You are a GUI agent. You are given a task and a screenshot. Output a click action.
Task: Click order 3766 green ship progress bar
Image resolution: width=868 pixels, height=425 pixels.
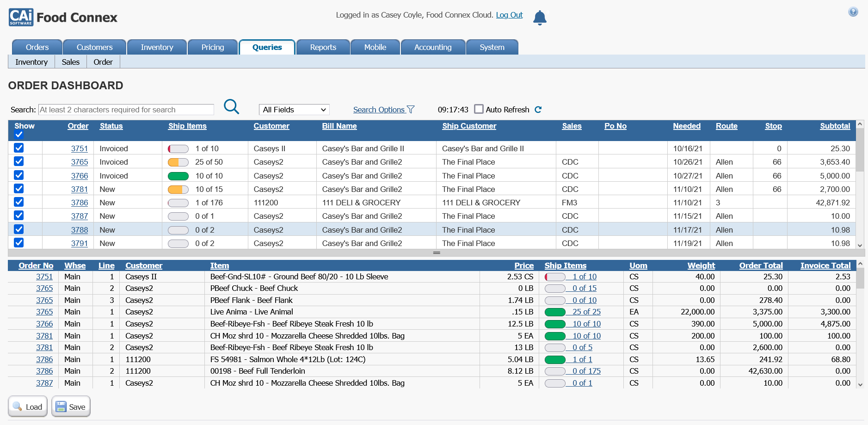178,176
